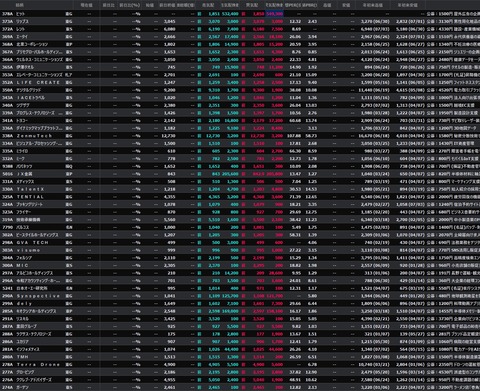480x391 pixels.
Task: Select the 11,440 (06/19) yearly high cell
Action: pos(374,90)
